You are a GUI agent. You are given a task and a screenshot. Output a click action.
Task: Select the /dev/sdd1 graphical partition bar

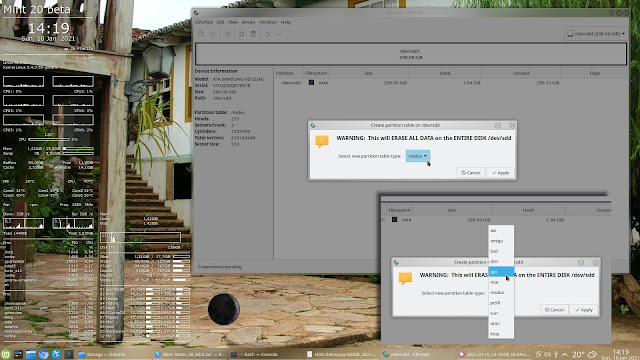point(411,54)
